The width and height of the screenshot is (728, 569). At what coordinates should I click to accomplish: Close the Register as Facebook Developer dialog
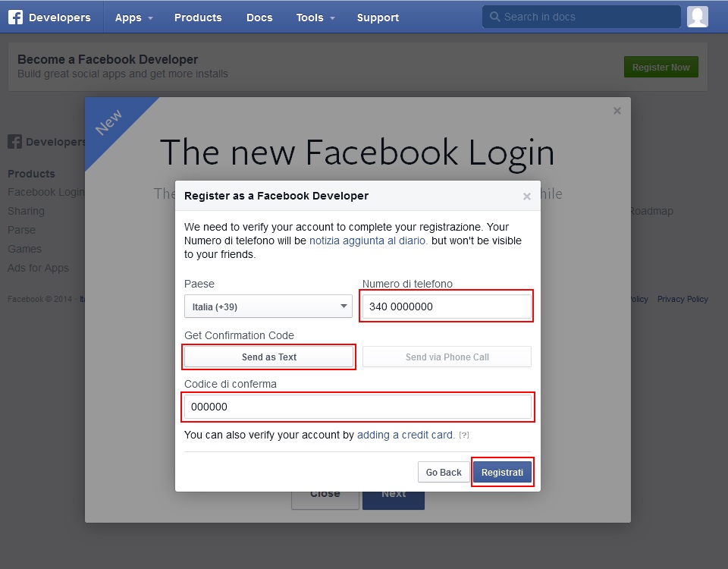(x=527, y=196)
